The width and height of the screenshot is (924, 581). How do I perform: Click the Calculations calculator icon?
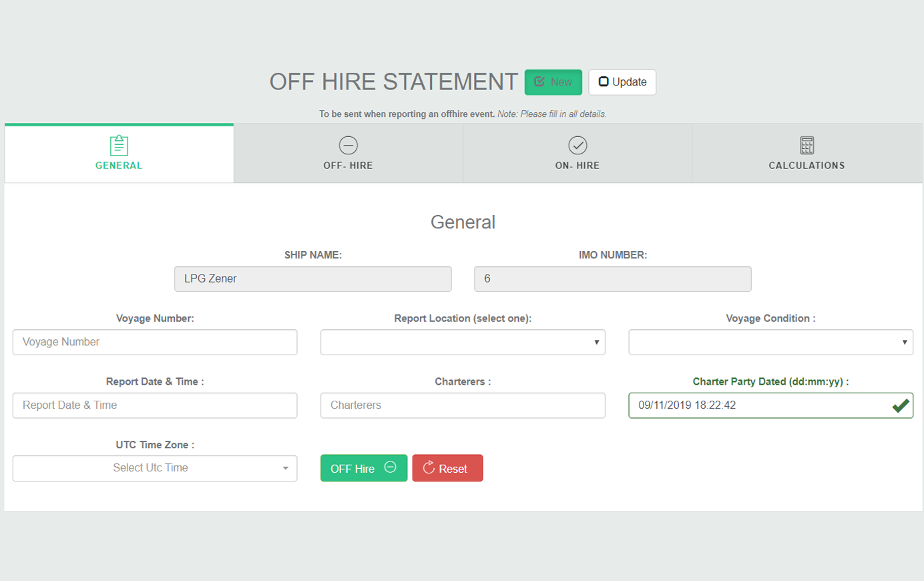click(806, 145)
